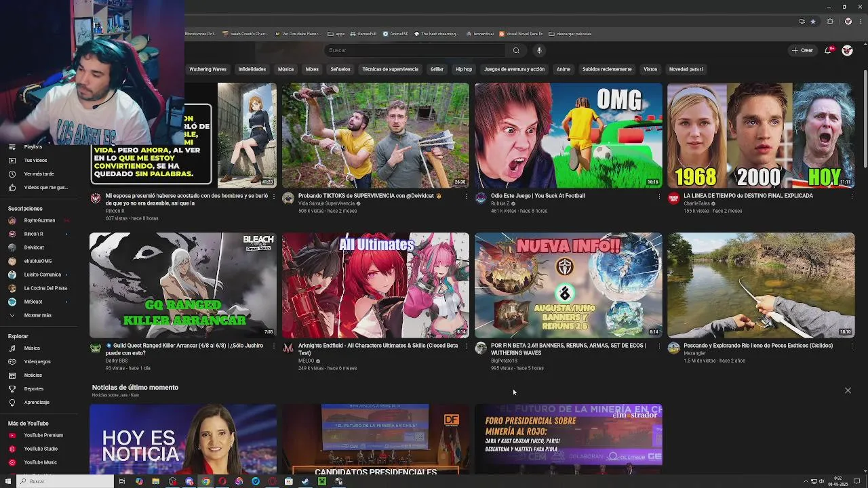Open Vida Salvaje Supervivencia channel name
Screen dimensions: 868x488
(326, 203)
